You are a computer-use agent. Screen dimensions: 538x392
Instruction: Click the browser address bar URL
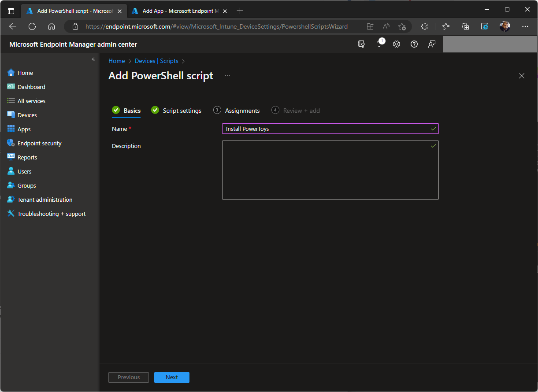(x=216, y=26)
